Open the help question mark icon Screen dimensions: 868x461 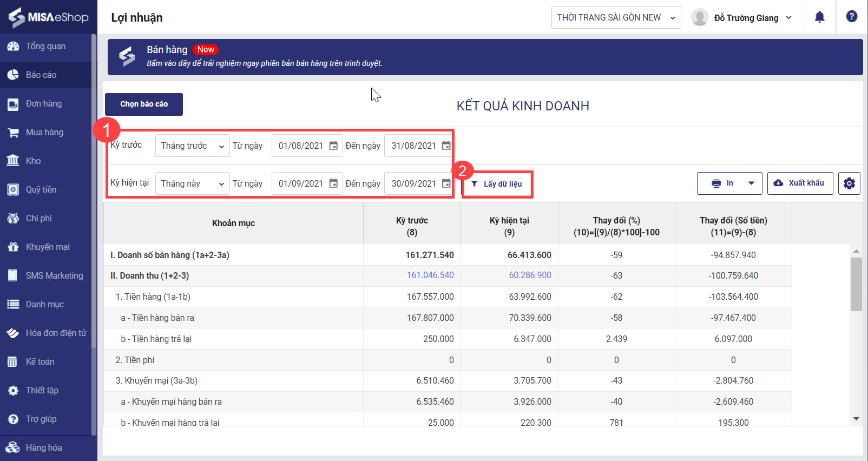coord(851,17)
